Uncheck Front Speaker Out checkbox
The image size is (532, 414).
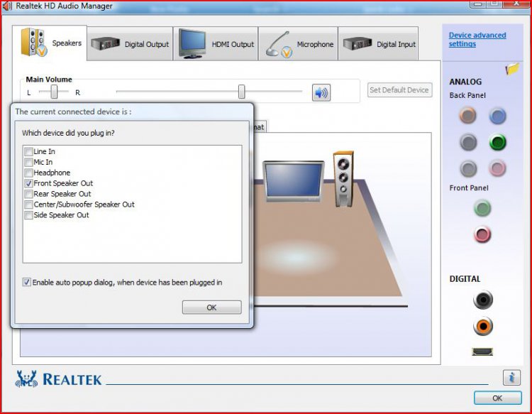(x=28, y=183)
